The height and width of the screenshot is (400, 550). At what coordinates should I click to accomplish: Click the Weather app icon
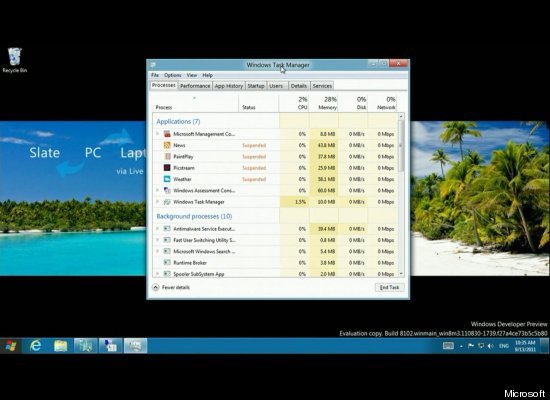tap(167, 179)
